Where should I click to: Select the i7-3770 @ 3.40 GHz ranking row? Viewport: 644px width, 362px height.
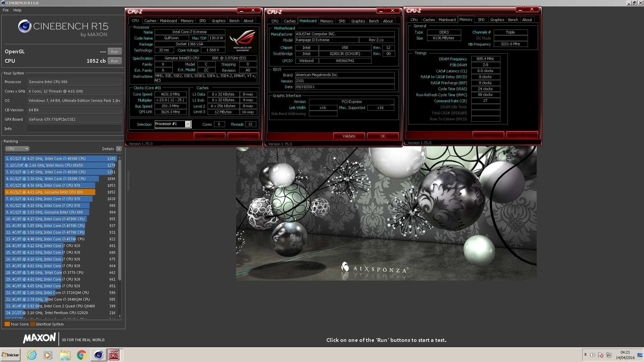click(x=60, y=273)
